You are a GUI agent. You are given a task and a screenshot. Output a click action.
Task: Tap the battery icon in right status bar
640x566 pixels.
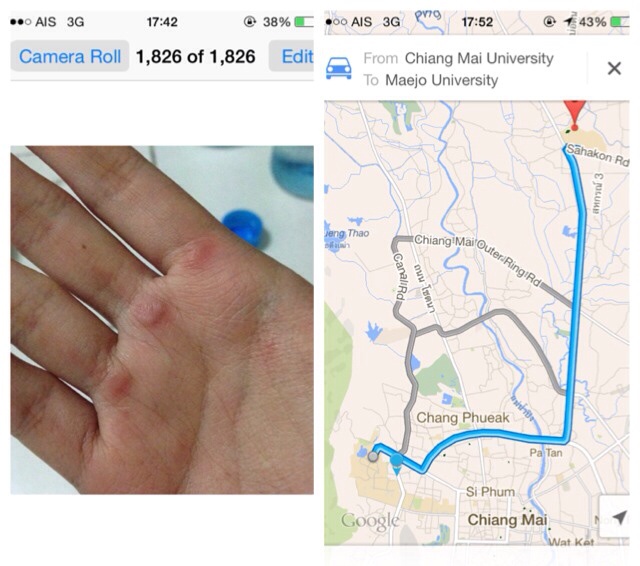click(x=620, y=22)
